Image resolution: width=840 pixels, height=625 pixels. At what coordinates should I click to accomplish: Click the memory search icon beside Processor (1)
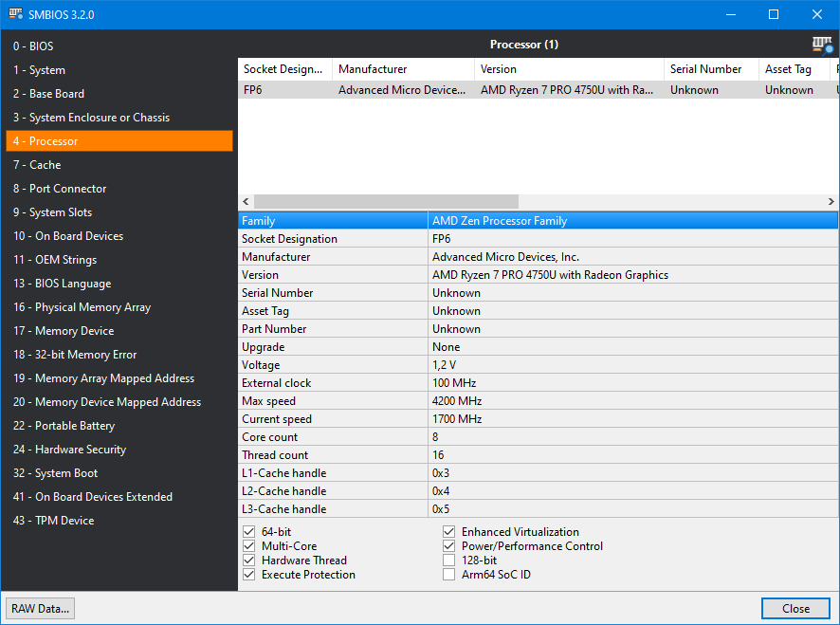pyautogui.click(x=822, y=45)
